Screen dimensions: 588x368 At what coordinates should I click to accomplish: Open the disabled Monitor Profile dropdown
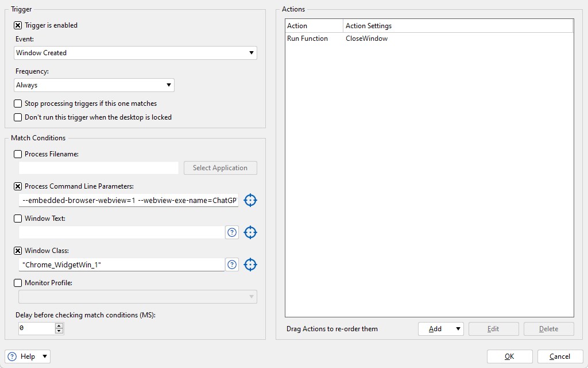[x=138, y=297]
